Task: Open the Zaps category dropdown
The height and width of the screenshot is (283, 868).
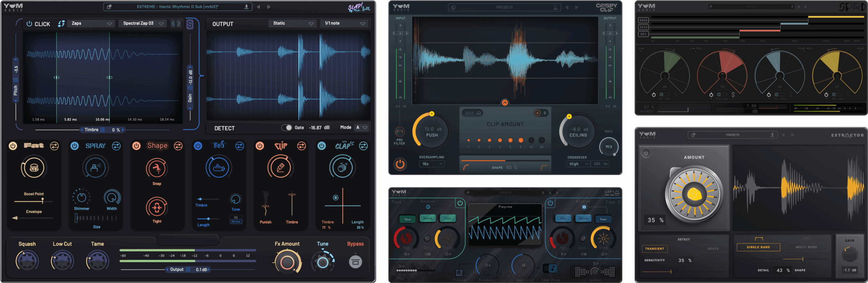Action: 92,23
